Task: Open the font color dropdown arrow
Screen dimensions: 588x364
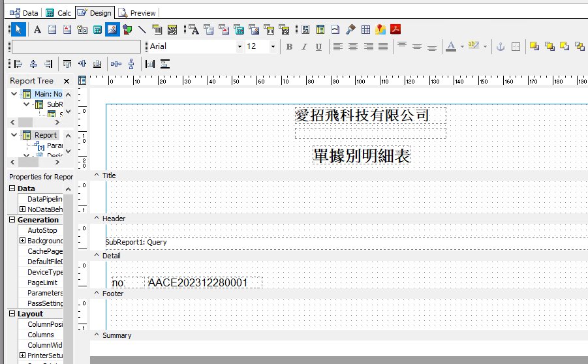Action: pos(462,47)
